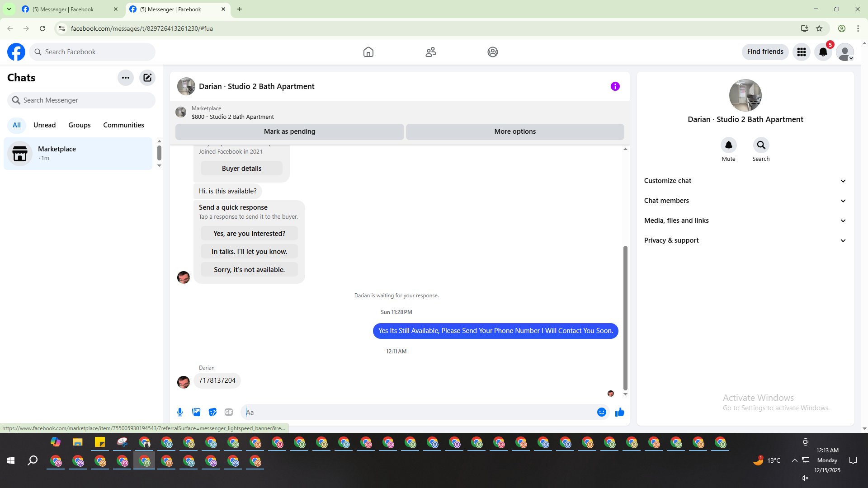Send the "Sorry, it's not available." quick response
The height and width of the screenshot is (488, 868).
(249, 270)
